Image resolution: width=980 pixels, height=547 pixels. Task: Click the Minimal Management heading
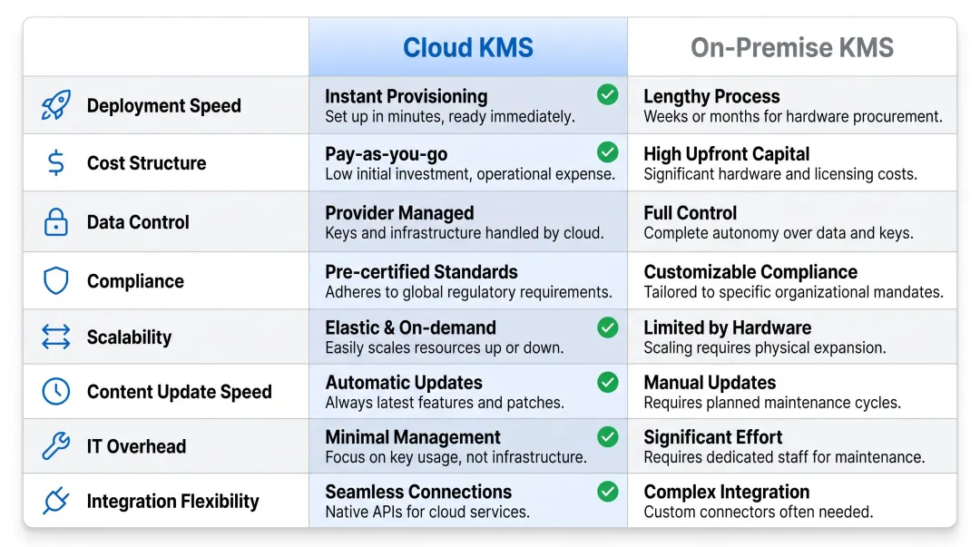click(x=413, y=437)
